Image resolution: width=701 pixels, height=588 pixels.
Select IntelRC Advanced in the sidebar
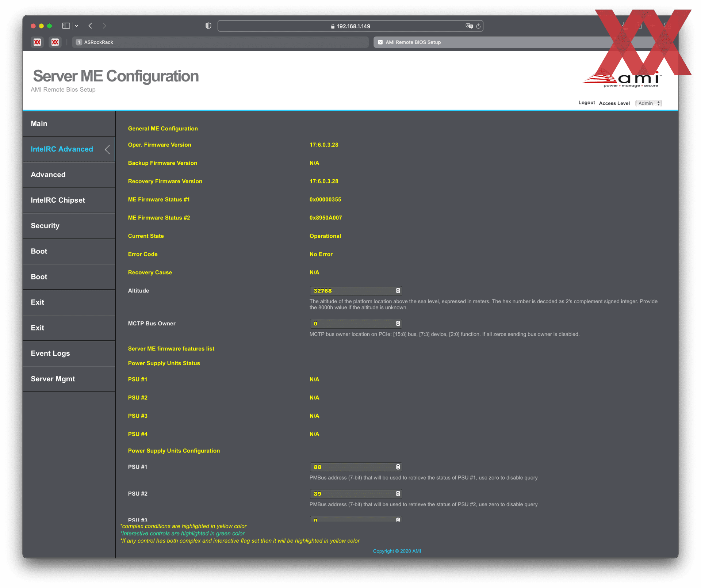69,149
